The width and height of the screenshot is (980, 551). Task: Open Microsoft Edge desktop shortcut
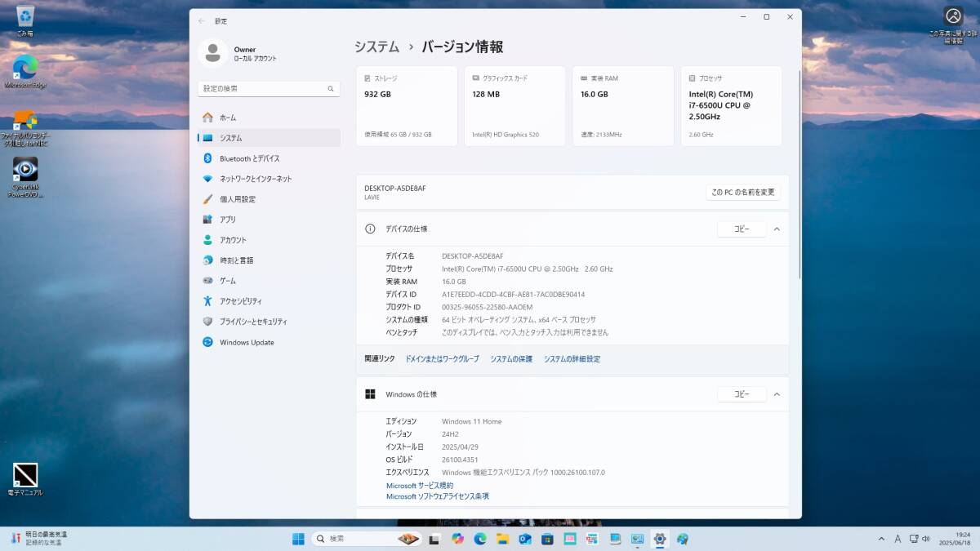(x=24, y=71)
